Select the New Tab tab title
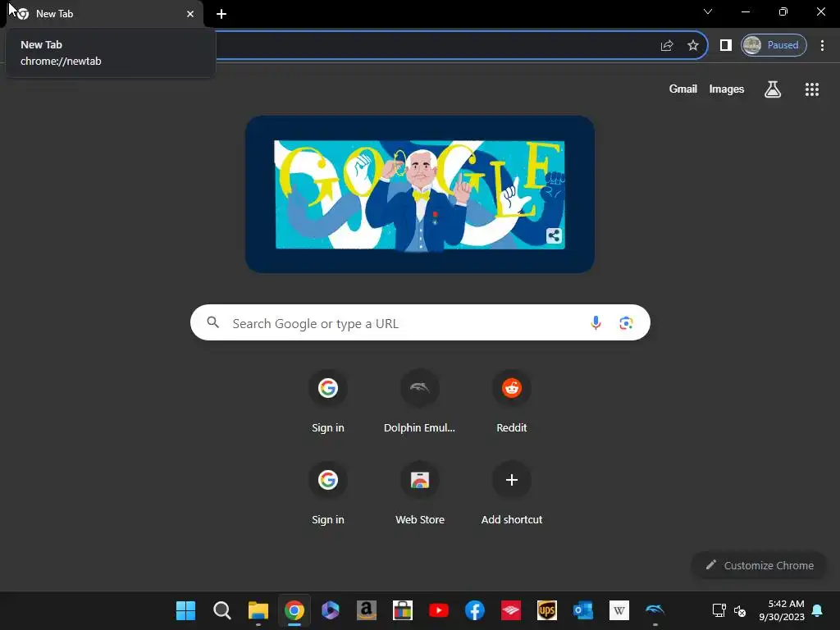 (54, 14)
